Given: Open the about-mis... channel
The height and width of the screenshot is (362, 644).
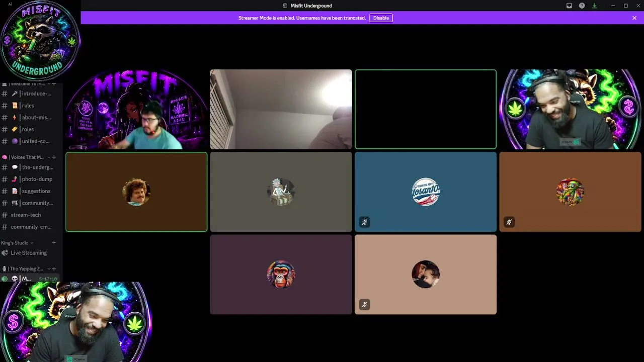Looking at the screenshot, I should pos(31,118).
